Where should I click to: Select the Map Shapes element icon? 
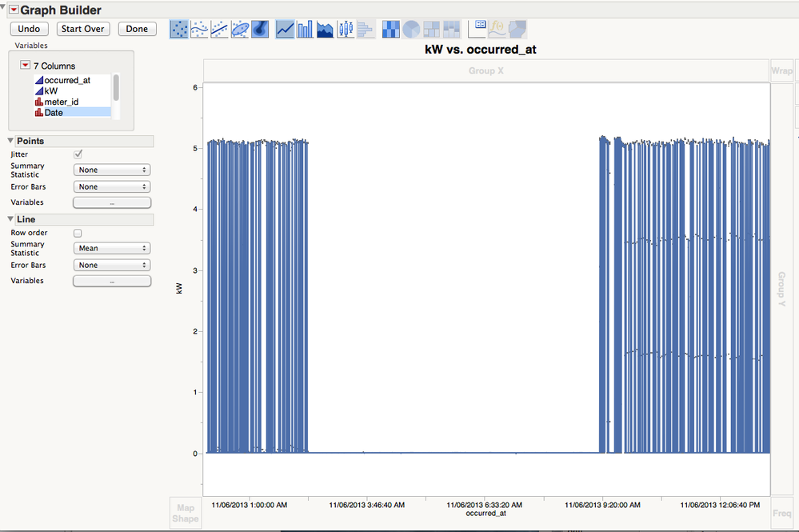coord(517,29)
